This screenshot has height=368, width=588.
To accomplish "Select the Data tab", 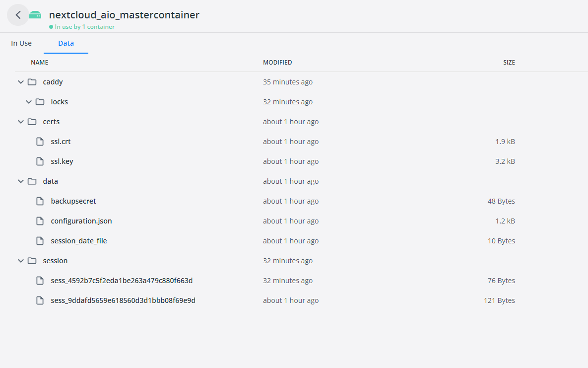I will pos(66,43).
